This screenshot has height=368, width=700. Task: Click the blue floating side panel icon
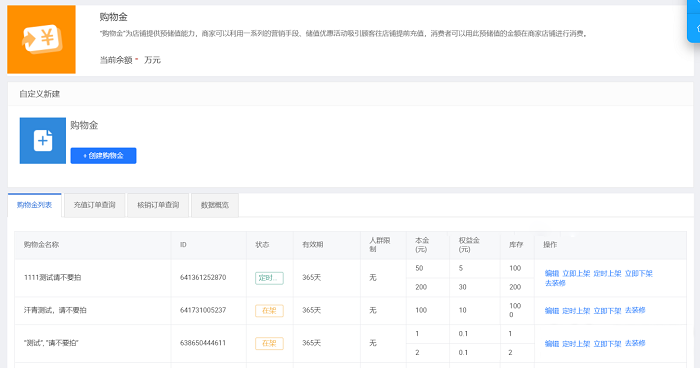point(694,21)
